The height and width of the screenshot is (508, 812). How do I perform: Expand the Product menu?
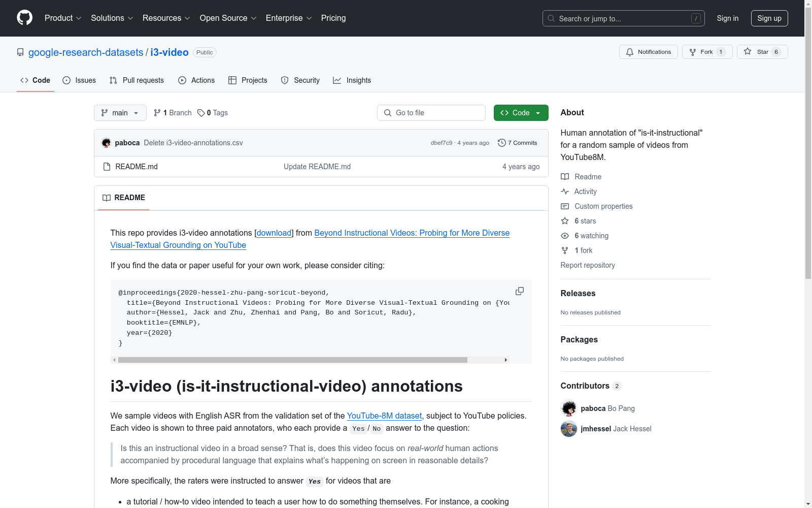(63, 18)
